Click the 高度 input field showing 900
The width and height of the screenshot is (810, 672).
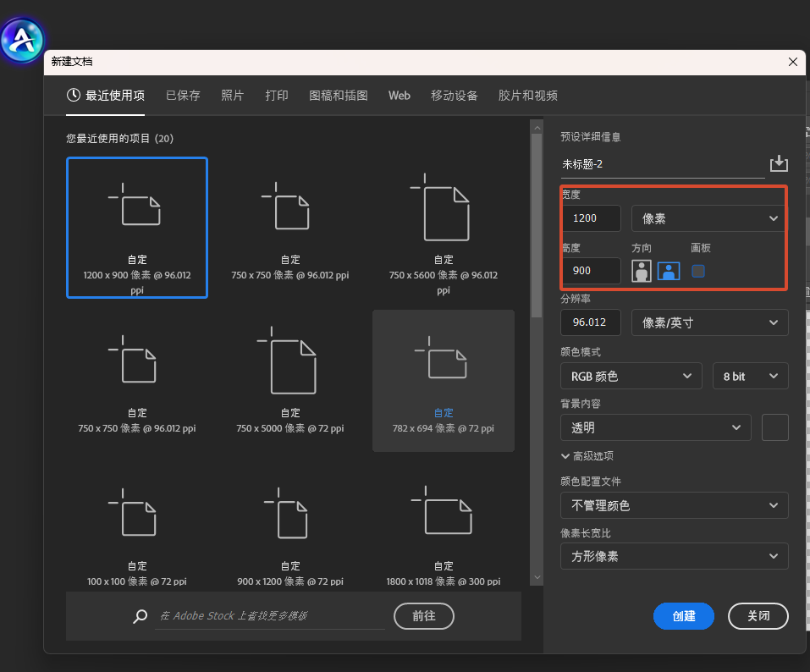[592, 271]
